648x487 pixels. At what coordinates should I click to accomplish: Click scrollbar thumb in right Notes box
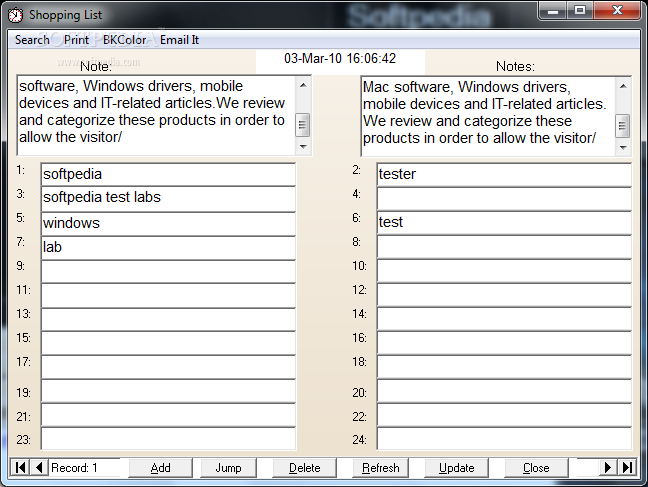[623, 126]
